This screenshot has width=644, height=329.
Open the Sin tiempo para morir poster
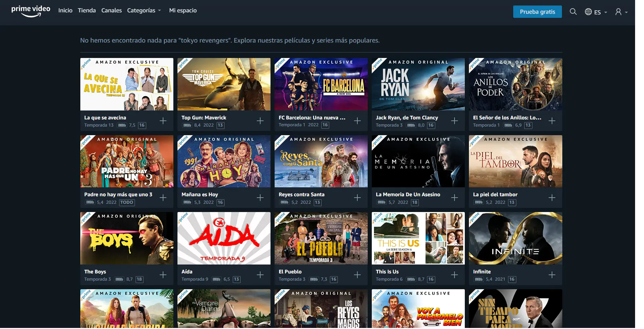point(516,309)
